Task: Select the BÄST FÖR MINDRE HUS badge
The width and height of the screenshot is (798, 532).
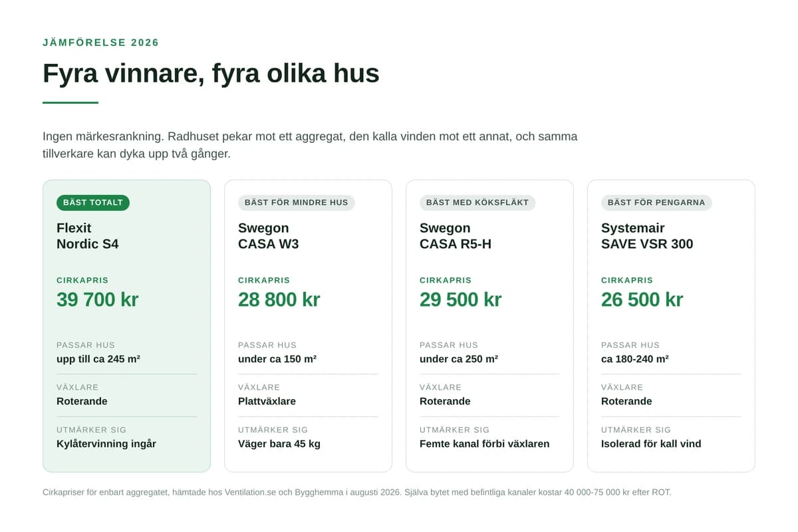Action: (297, 202)
